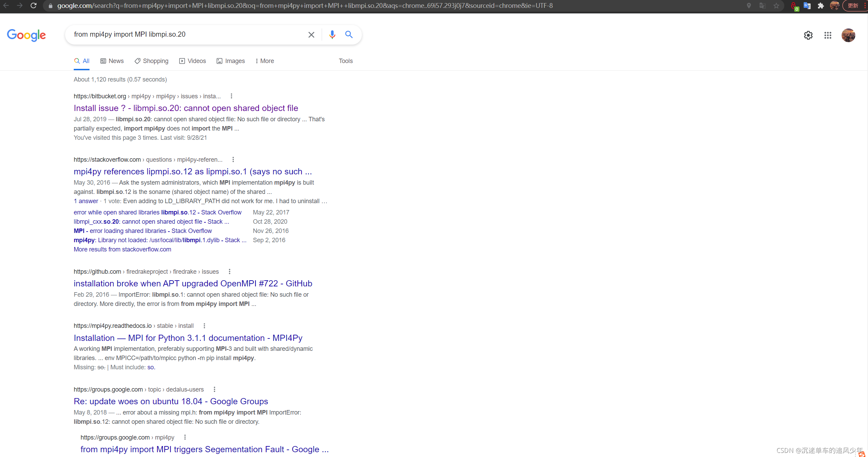Start voice search with microphone
Viewport: 868px width, 457px height.
tap(332, 35)
